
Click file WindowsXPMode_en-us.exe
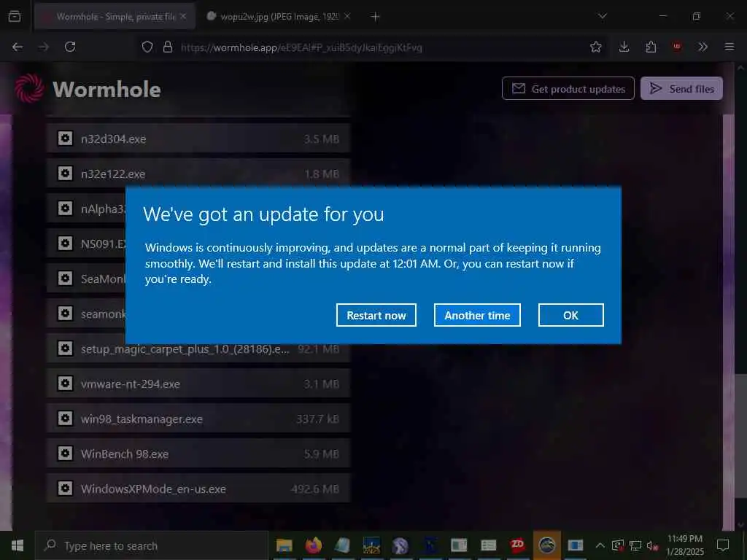[198, 489]
